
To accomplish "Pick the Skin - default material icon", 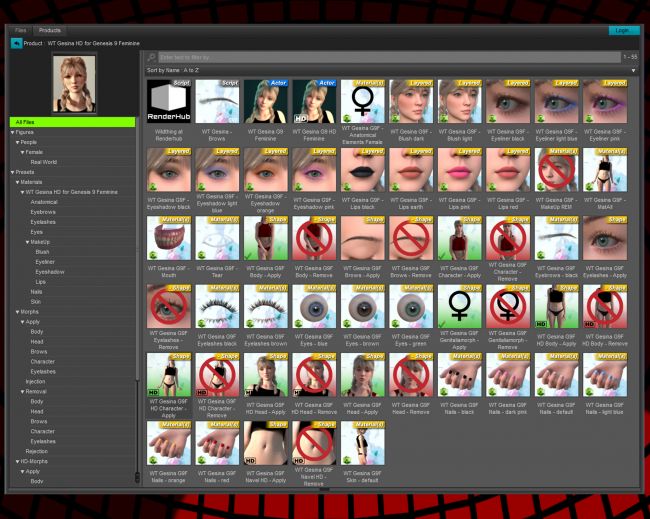I will click(x=363, y=441).
